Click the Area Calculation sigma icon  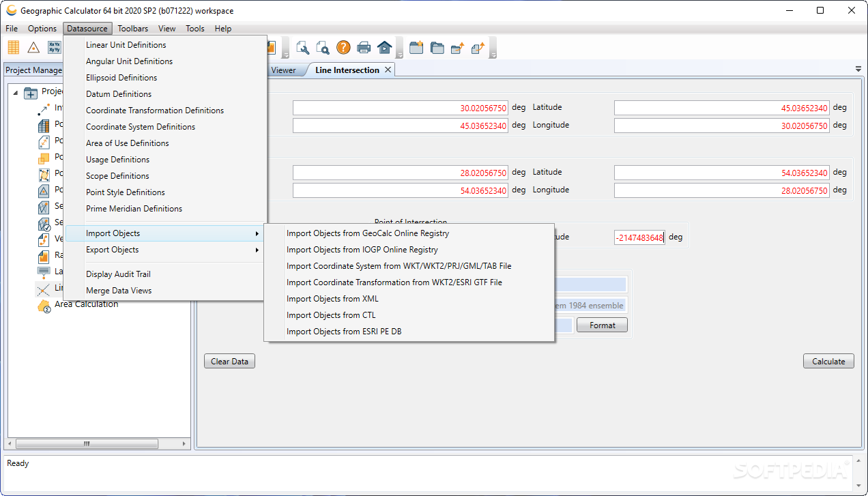pyautogui.click(x=44, y=306)
